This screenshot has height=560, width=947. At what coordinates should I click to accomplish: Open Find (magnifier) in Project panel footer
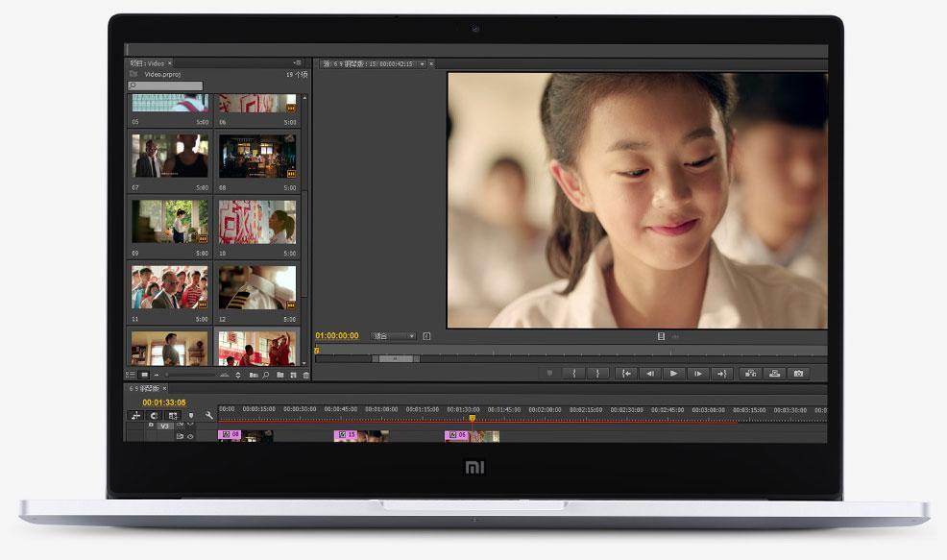click(266, 376)
